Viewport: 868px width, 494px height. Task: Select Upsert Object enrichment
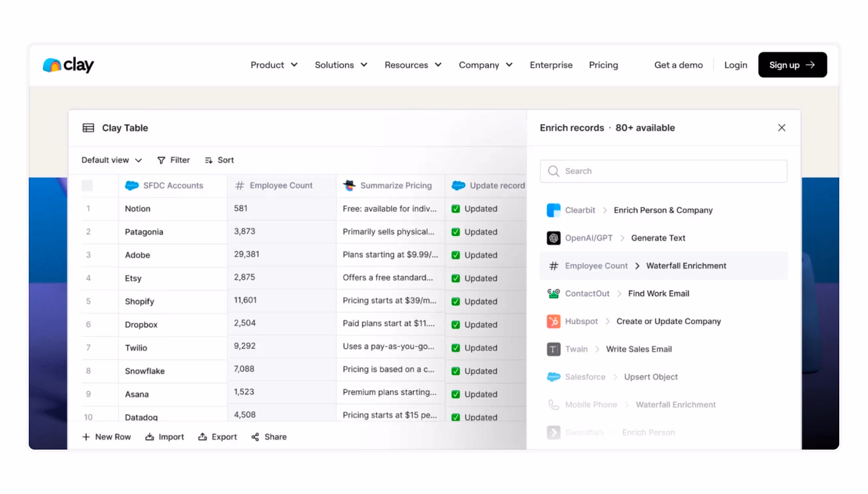[x=651, y=377]
